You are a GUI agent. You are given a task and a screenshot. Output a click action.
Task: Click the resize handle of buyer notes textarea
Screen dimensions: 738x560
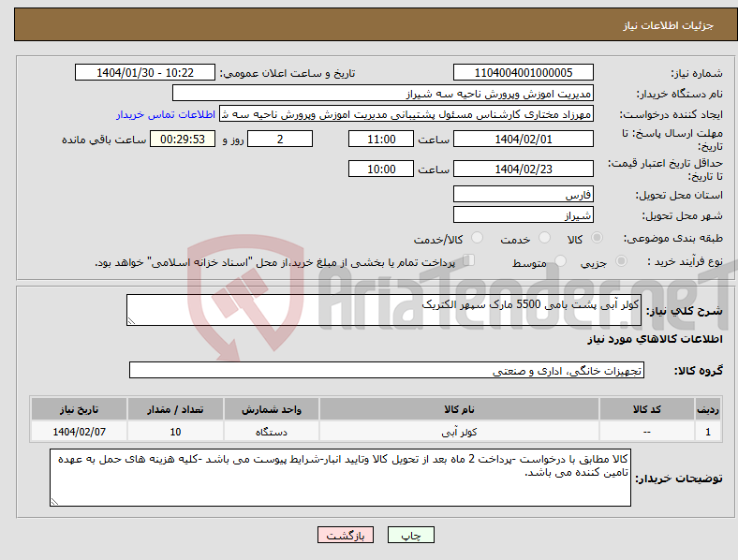click(54, 502)
